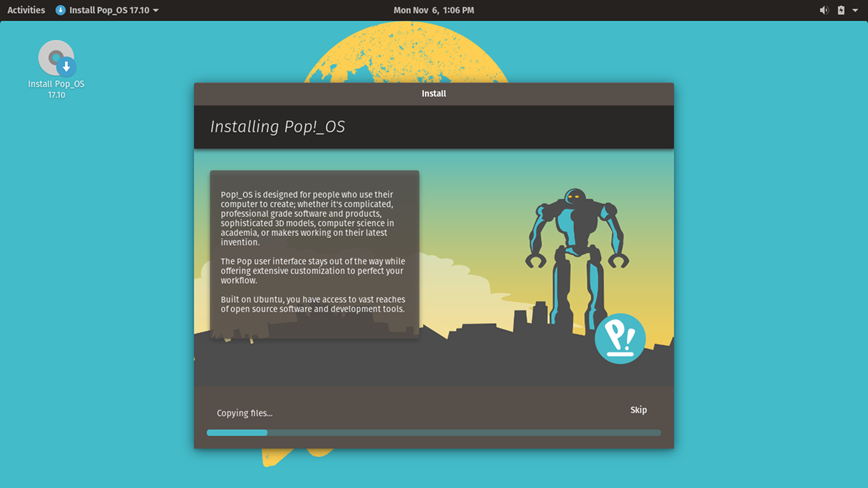Click the 'Built on Ubuntu' paragraph
The height and width of the screenshot is (488, 868).
(x=313, y=304)
